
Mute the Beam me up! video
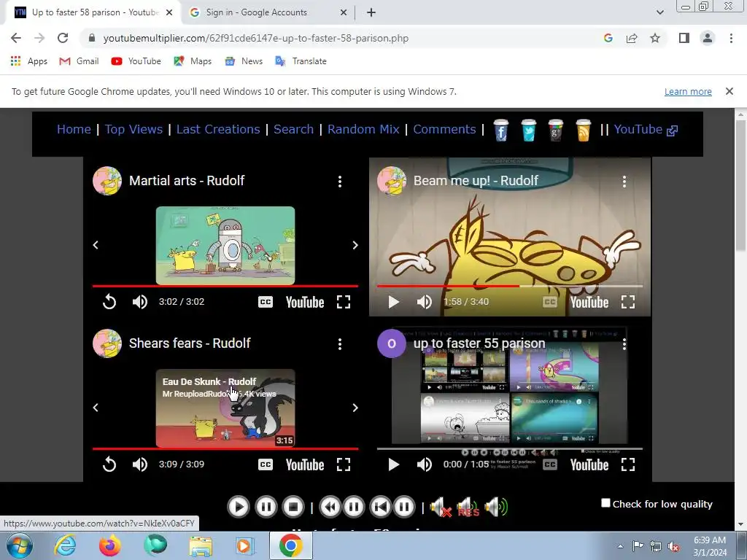[x=425, y=302]
